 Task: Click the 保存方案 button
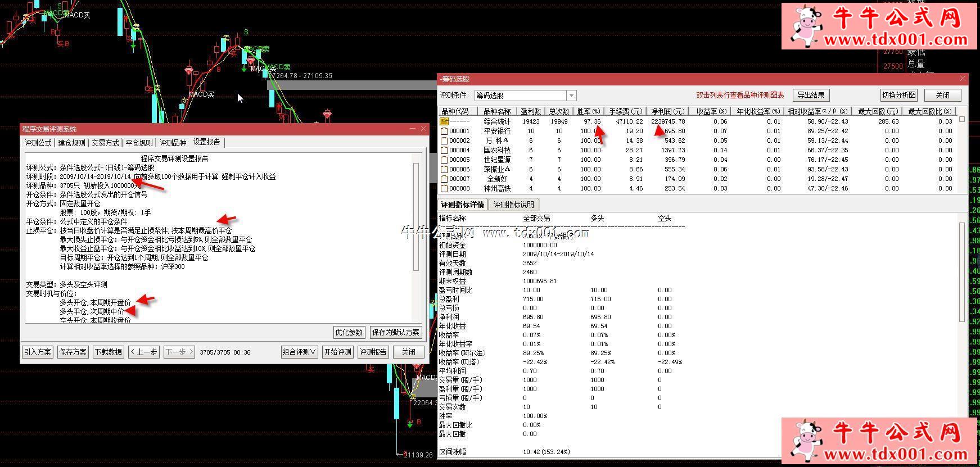click(x=73, y=352)
